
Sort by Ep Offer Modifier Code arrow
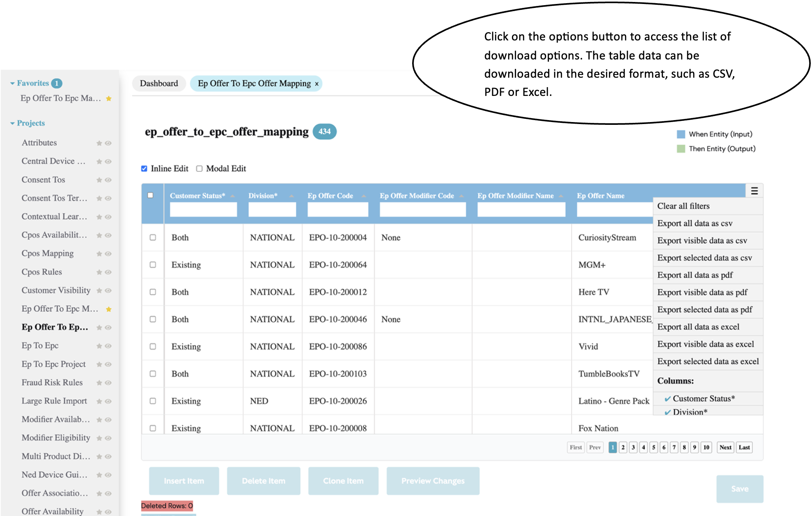tap(461, 196)
